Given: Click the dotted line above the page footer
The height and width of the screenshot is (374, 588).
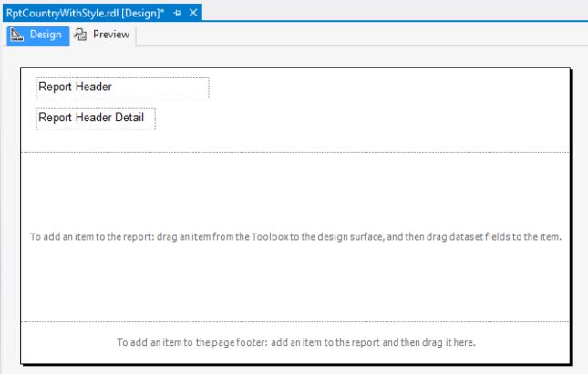Looking at the screenshot, I should (x=295, y=321).
